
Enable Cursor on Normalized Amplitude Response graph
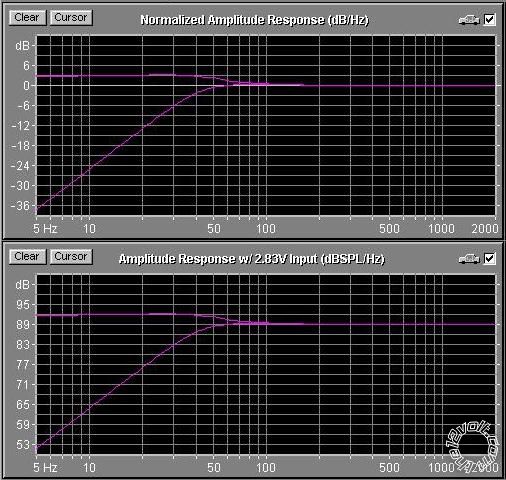71,18
